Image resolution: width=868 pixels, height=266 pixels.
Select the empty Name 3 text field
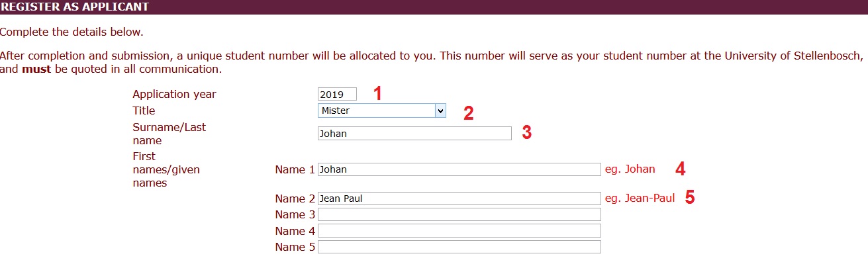click(x=459, y=214)
